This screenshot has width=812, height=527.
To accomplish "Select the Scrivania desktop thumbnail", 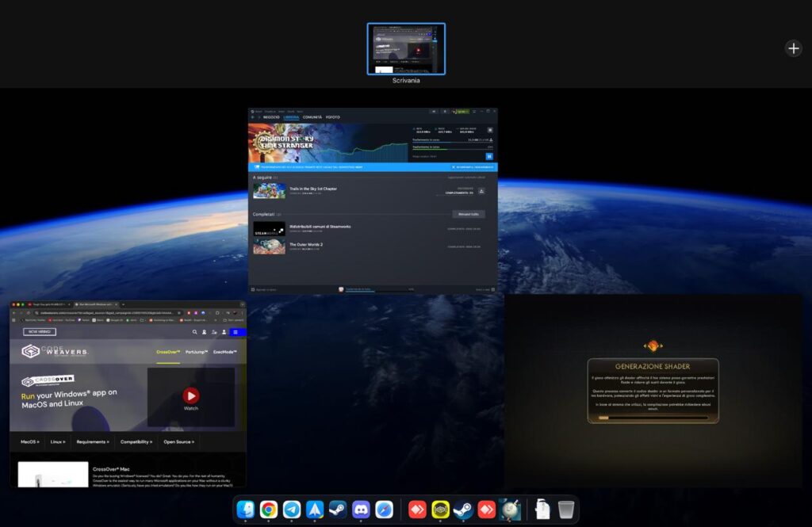I will [x=406, y=48].
